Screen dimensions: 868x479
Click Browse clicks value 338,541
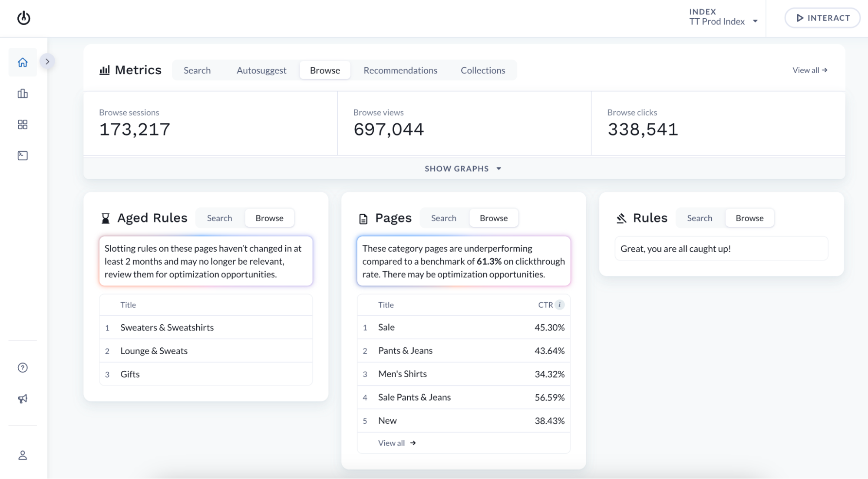(x=643, y=130)
